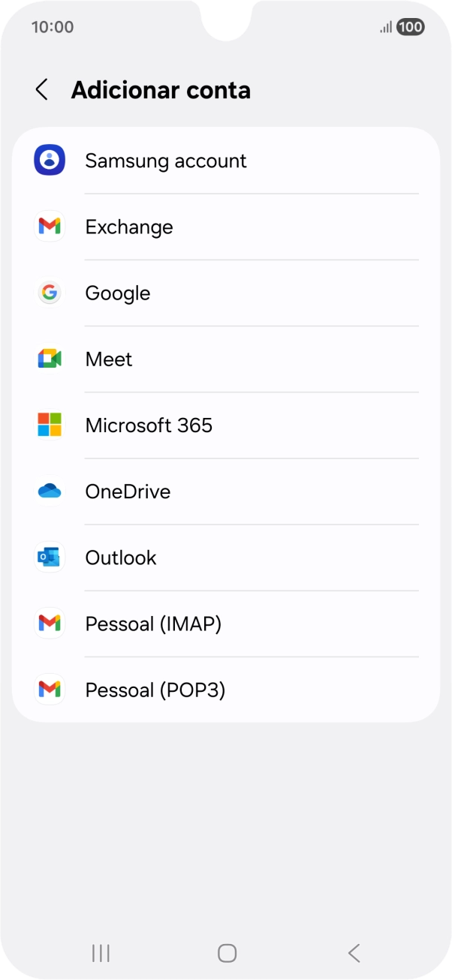Select the Exchange Gmail-style icon
Viewport: 452px width, 980px height.
[50, 226]
